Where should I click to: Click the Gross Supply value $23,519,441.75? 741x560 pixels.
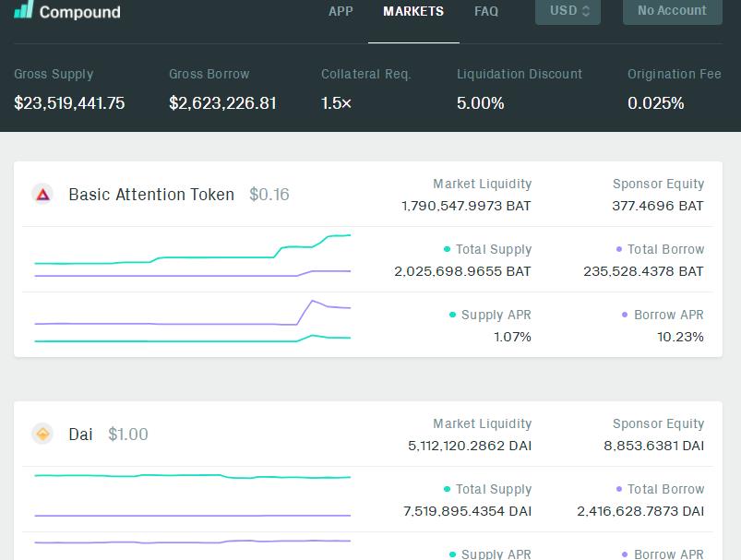pyautogui.click(x=69, y=103)
